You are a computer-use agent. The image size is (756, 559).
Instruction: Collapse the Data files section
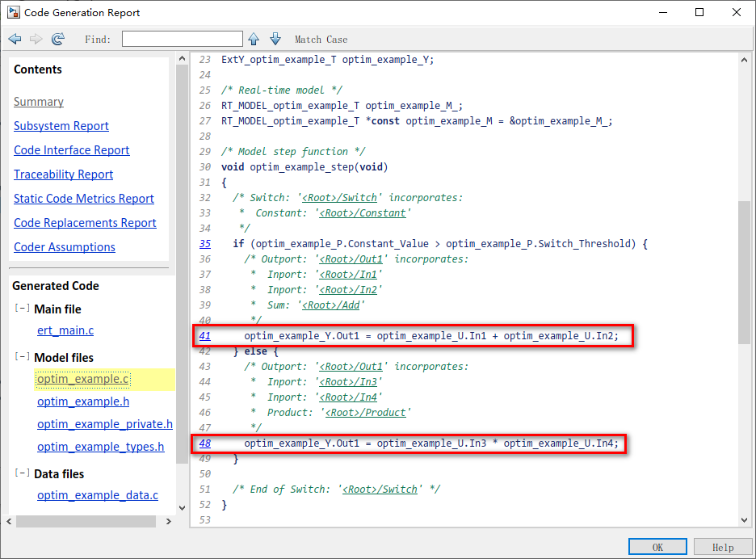click(22, 473)
